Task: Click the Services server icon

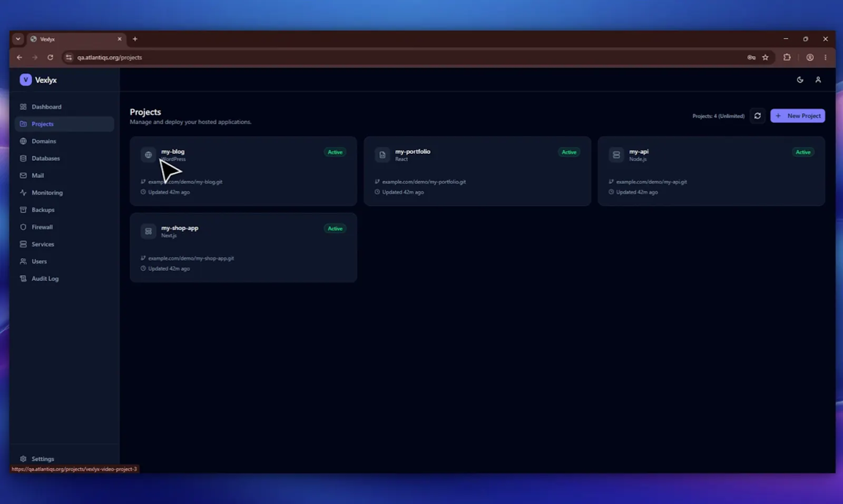Action: [x=23, y=244]
